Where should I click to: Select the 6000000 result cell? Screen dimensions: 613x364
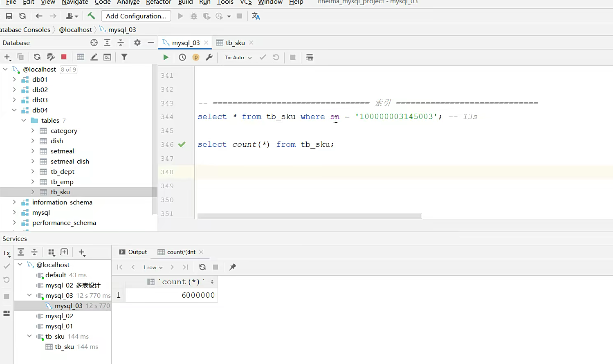tap(171, 295)
